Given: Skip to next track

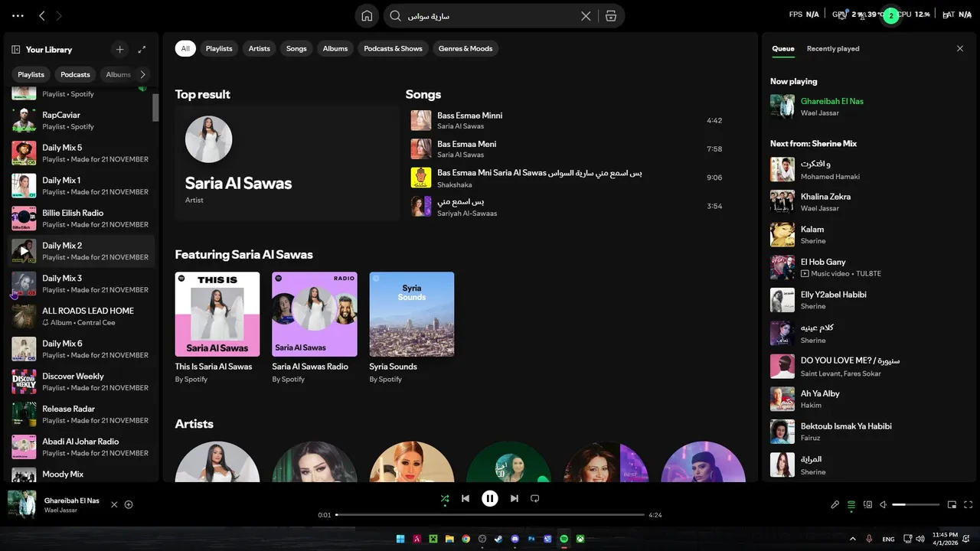Looking at the screenshot, I should (514, 498).
